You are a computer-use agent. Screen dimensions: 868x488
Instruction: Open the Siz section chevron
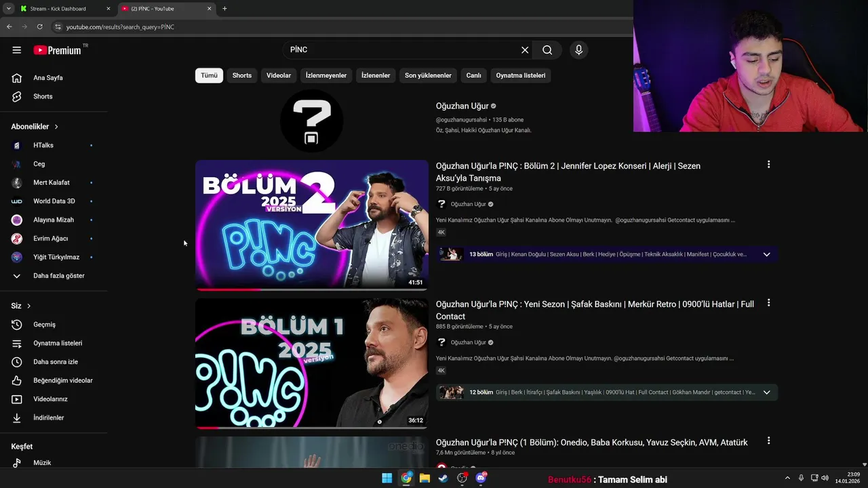tap(28, 306)
